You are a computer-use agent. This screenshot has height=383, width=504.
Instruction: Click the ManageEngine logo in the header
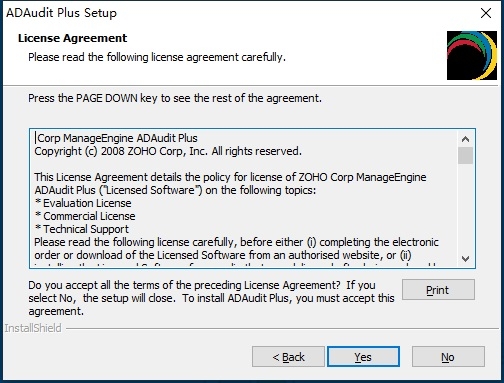(x=472, y=55)
